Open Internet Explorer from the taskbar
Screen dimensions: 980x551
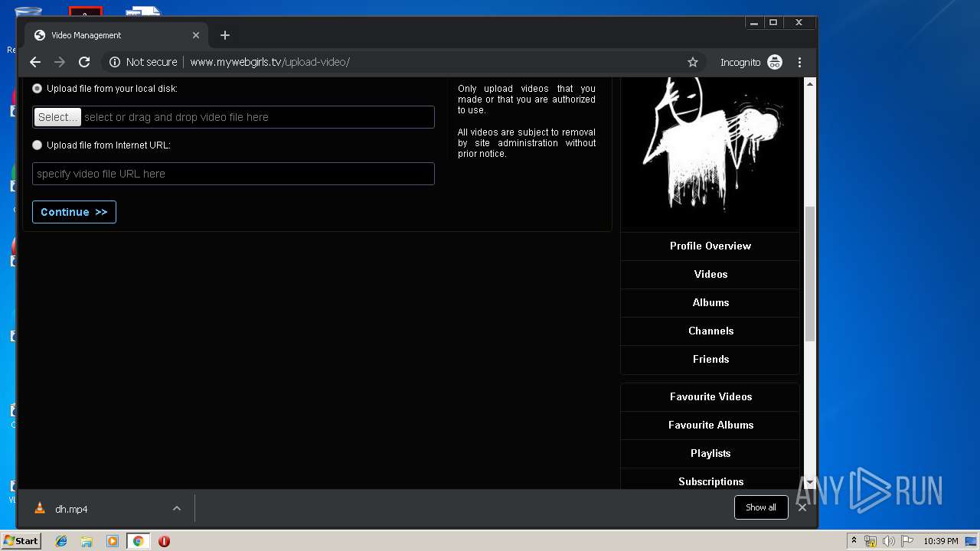(61, 541)
